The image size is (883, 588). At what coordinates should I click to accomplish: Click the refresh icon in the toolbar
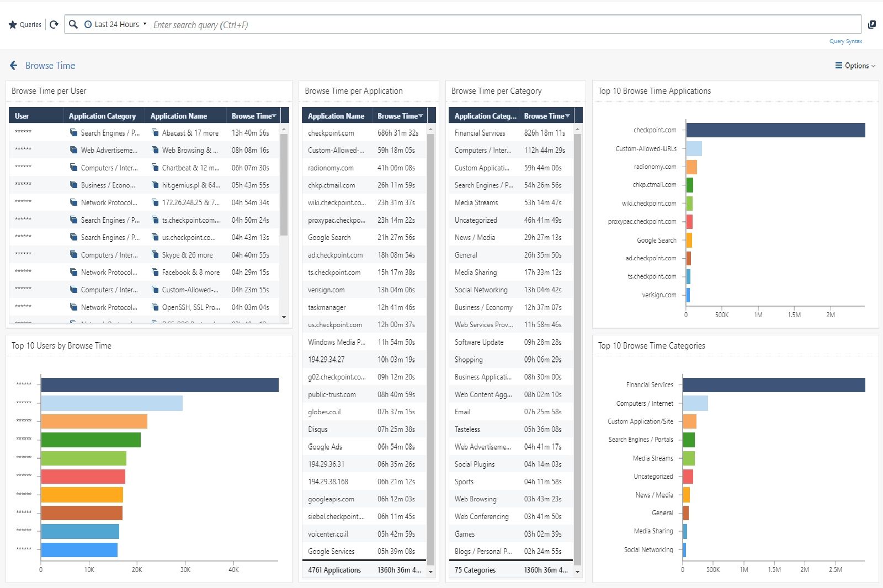[x=54, y=25]
